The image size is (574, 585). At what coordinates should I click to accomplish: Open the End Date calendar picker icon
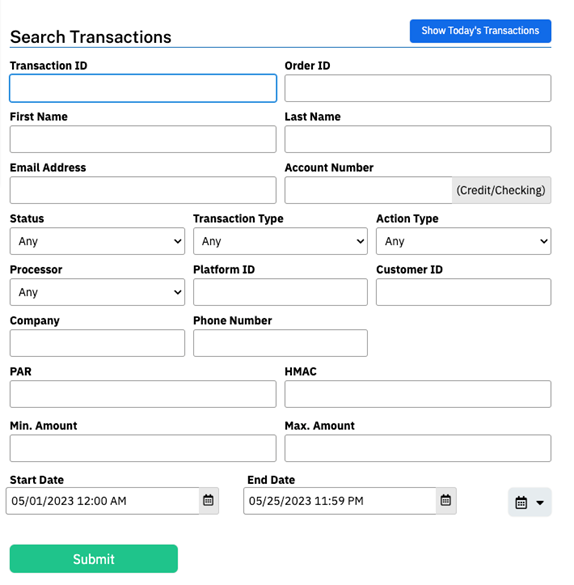tap(446, 501)
